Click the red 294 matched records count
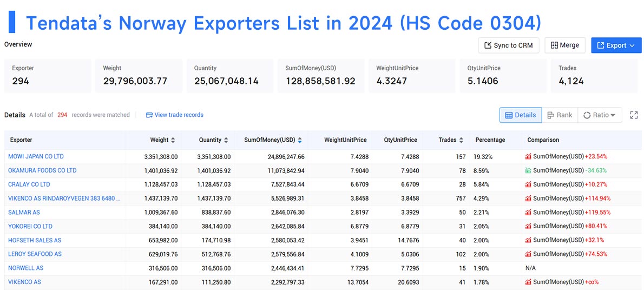This screenshot has height=291, width=644. pos(62,115)
